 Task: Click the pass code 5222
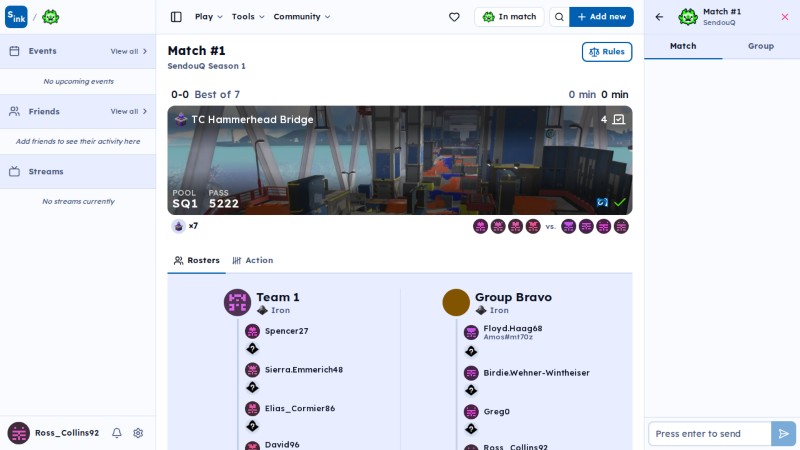(223, 204)
